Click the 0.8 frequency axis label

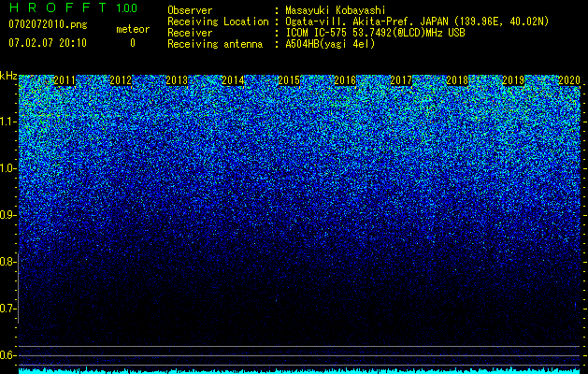7,262
